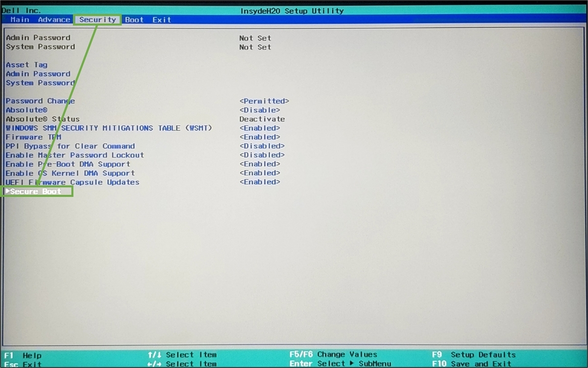
Task: Change Password Change value Permitted
Action: pyautogui.click(x=264, y=101)
